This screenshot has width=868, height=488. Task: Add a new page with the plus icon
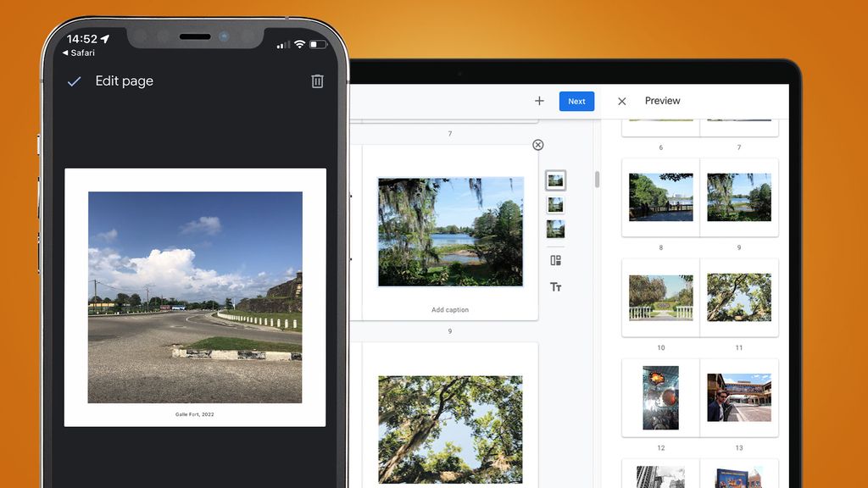tap(539, 101)
